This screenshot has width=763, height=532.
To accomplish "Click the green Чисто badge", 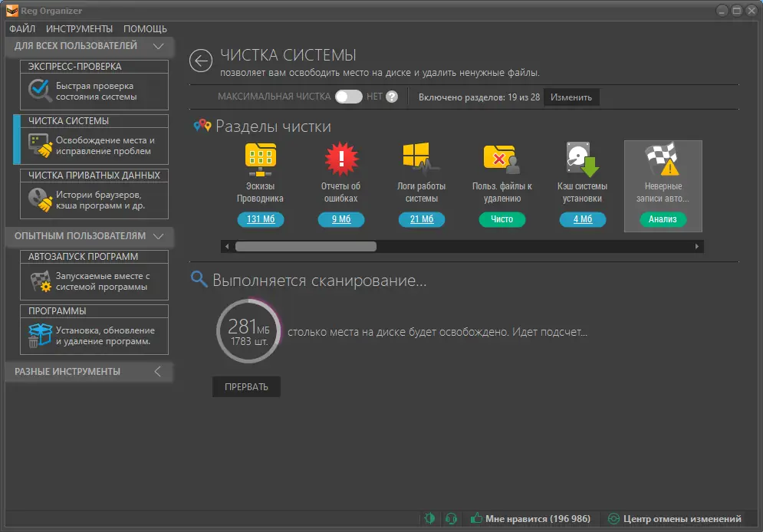I will pos(502,219).
